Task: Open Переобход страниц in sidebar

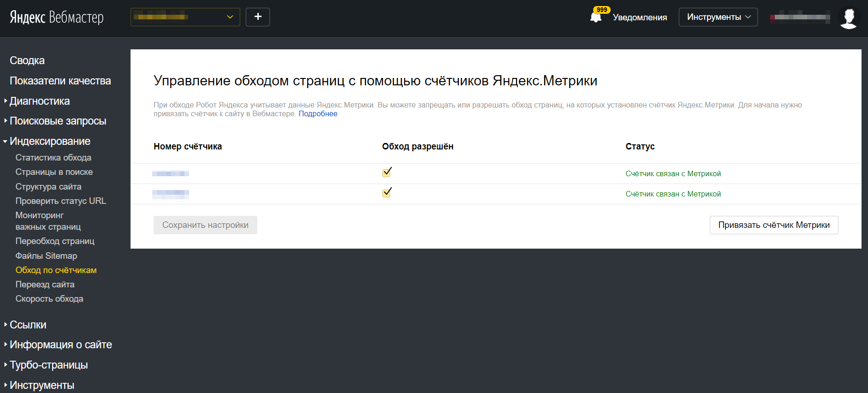Action: tap(55, 241)
